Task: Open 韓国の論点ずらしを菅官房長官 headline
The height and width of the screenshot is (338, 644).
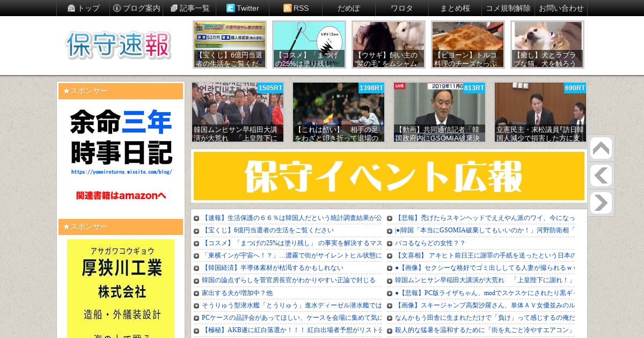Action: (288, 280)
